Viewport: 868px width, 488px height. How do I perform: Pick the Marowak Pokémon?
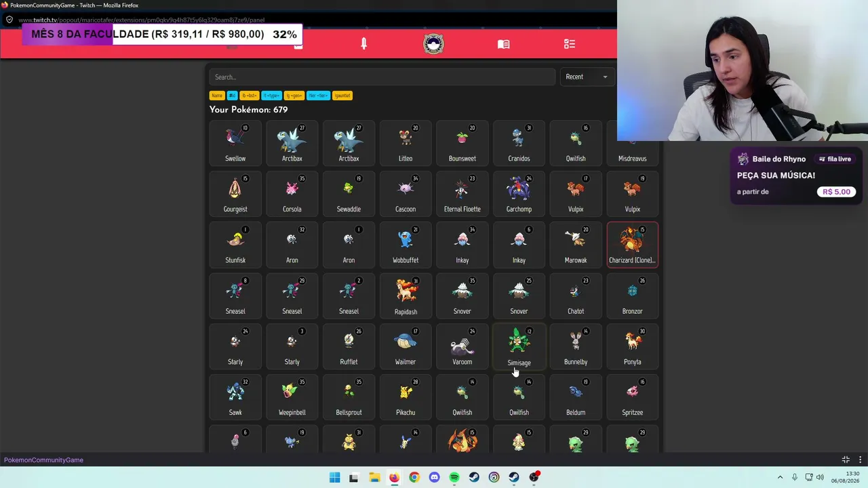[x=576, y=245]
